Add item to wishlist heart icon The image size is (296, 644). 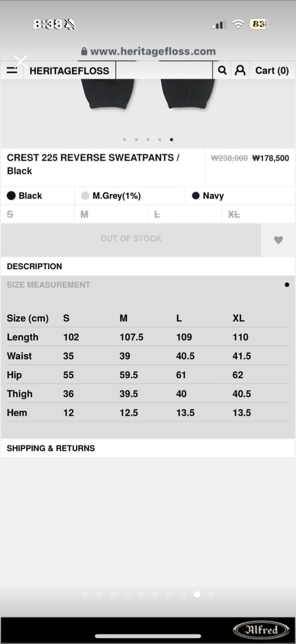coord(278,240)
